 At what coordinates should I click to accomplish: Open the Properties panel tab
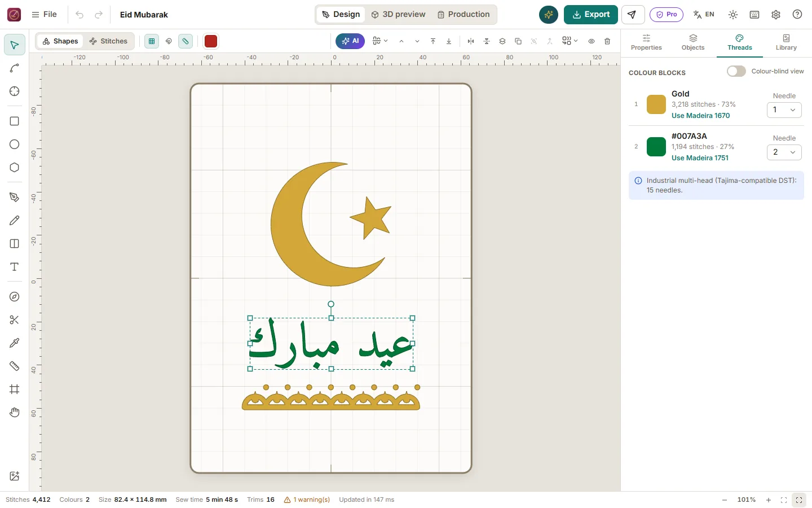pyautogui.click(x=646, y=43)
